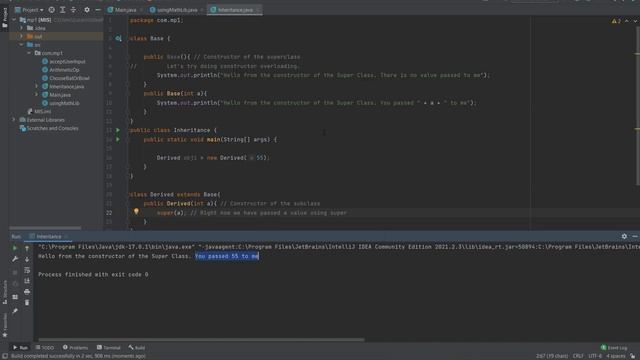The width and height of the screenshot is (640, 360).
Task: Click the console horizontal scrollbar
Action: tap(201, 340)
